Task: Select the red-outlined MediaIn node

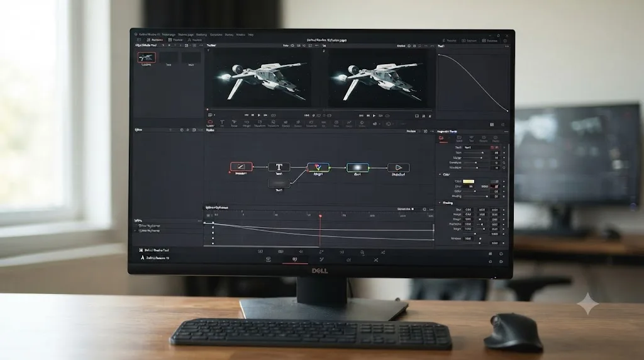Action: tap(241, 166)
